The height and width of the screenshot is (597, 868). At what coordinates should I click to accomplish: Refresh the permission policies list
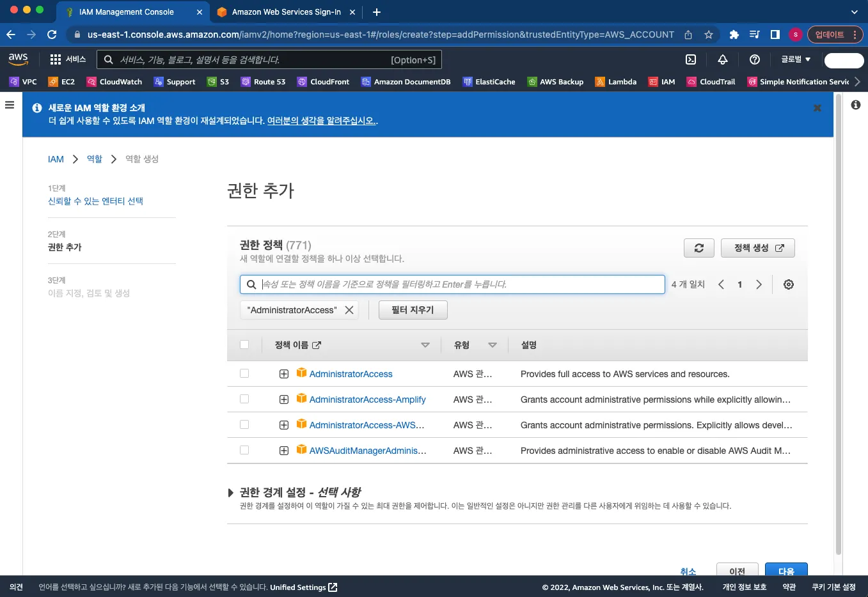(x=699, y=248)
